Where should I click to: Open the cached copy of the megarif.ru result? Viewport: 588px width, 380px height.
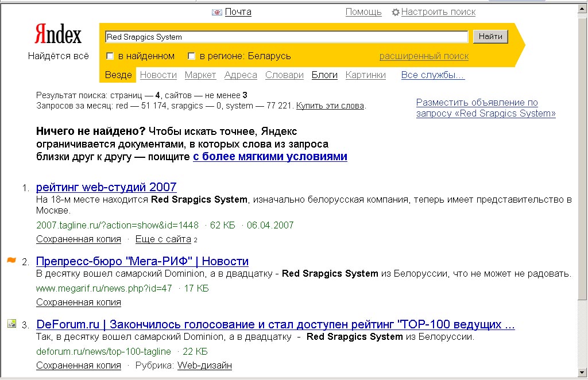tap(79, 302)
